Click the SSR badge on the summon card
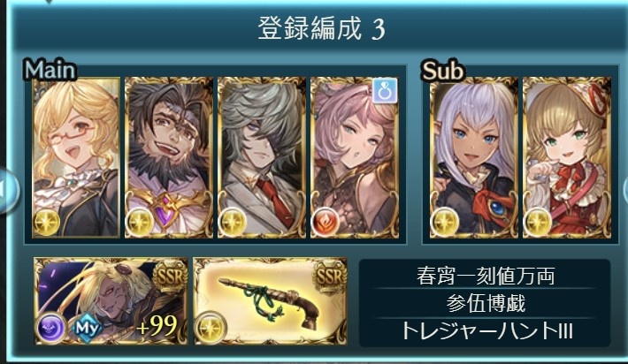628x364 pixels. click(x=171, y=276)
